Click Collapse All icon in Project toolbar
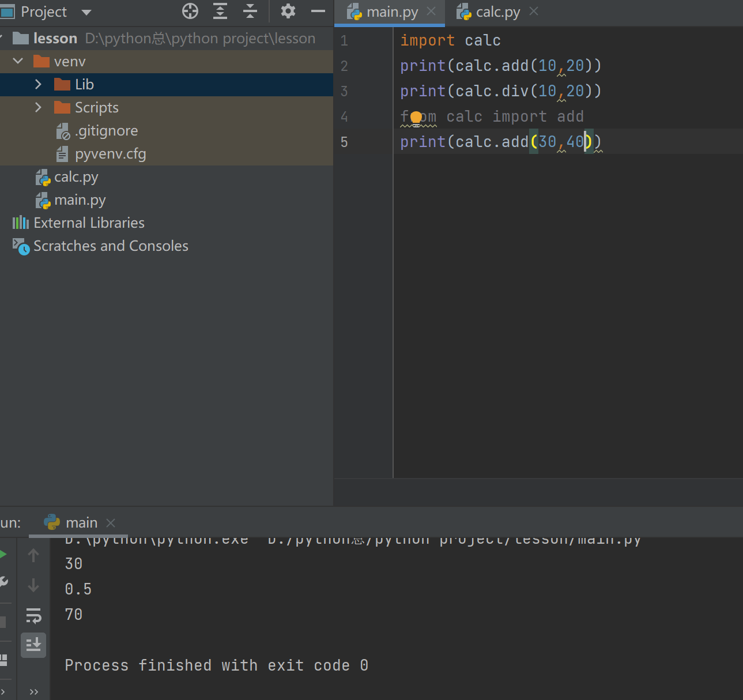The image size is (743, 700). (x=250, y=11)
